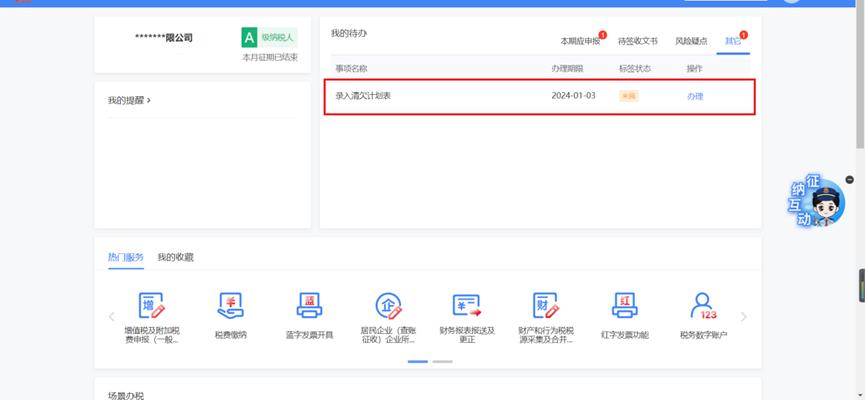Launch 蓝字发票开具 printer icon

[309, 305]
